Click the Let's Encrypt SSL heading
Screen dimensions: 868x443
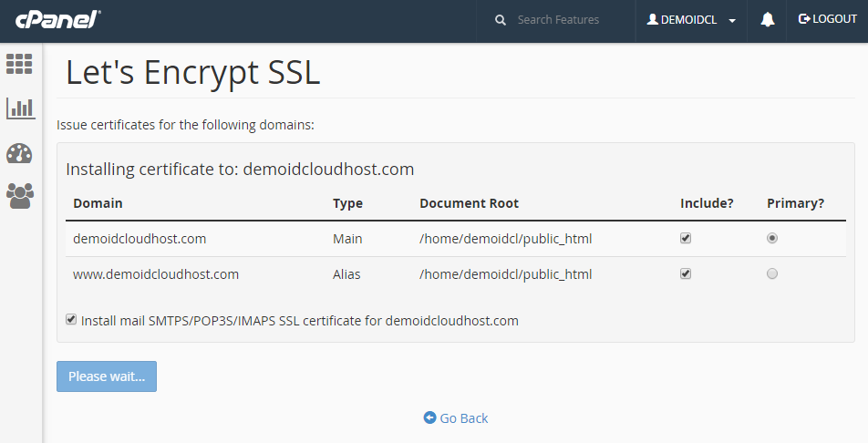[x=192, y=73]
